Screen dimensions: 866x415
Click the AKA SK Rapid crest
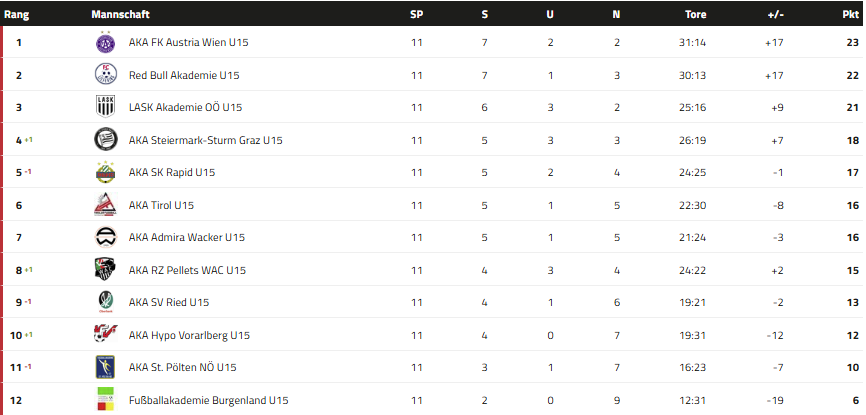point(105,173)
